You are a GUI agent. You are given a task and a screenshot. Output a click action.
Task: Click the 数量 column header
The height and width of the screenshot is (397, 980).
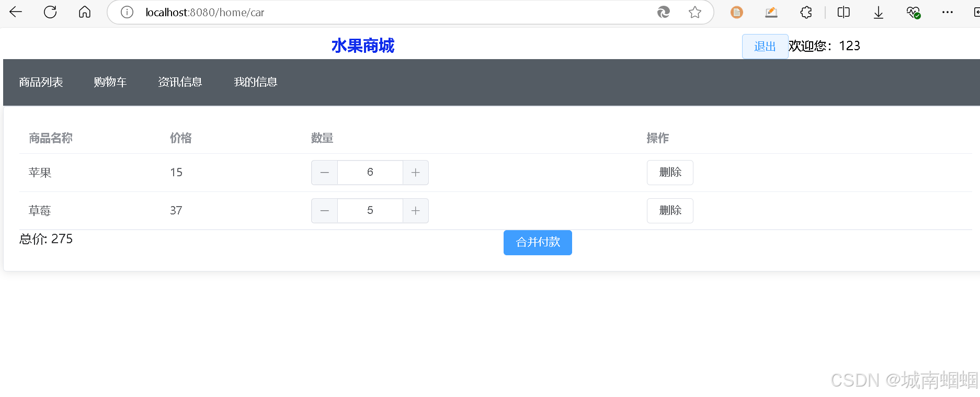322,138
